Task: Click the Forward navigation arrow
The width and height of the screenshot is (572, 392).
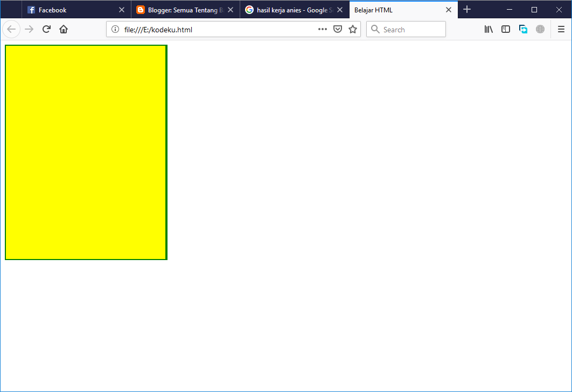Action: click(x=29, y=29)
